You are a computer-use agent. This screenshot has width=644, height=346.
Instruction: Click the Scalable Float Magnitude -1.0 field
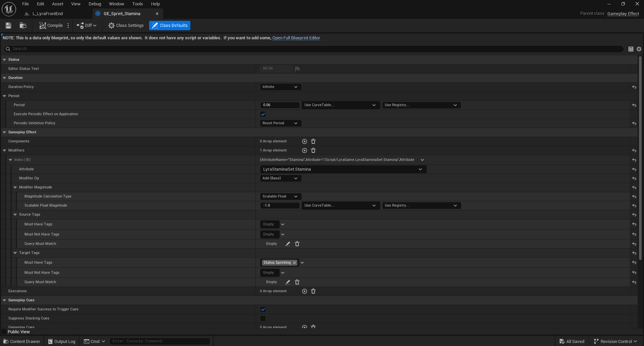point(280,206)
